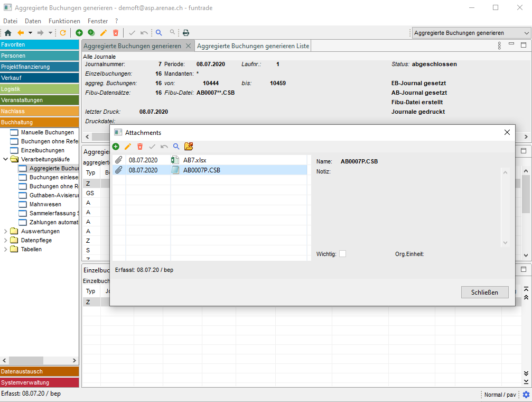Toggle the Wichtig checkbox
The image size is (532, 402).
(x=342, y=254)
